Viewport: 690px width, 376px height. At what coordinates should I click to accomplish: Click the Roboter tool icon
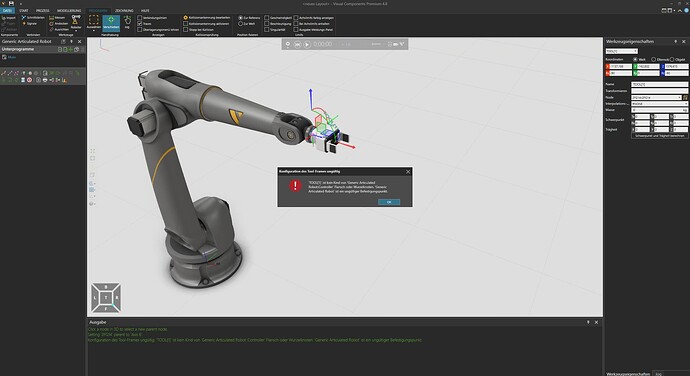[x=76, y=22]
